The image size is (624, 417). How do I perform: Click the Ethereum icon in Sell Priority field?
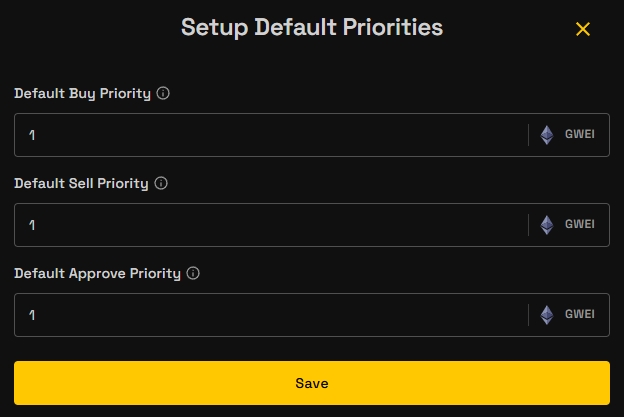point(547,225)
